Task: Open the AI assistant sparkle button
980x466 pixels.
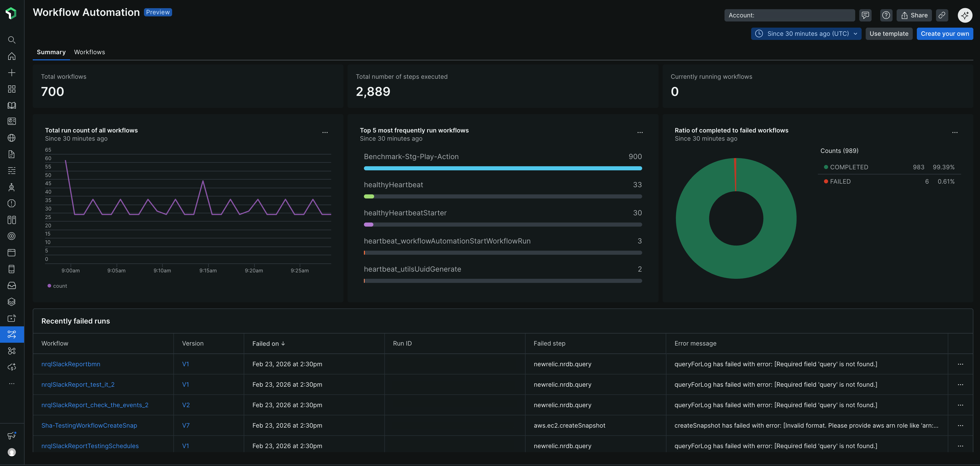Action: pos(965,15)
